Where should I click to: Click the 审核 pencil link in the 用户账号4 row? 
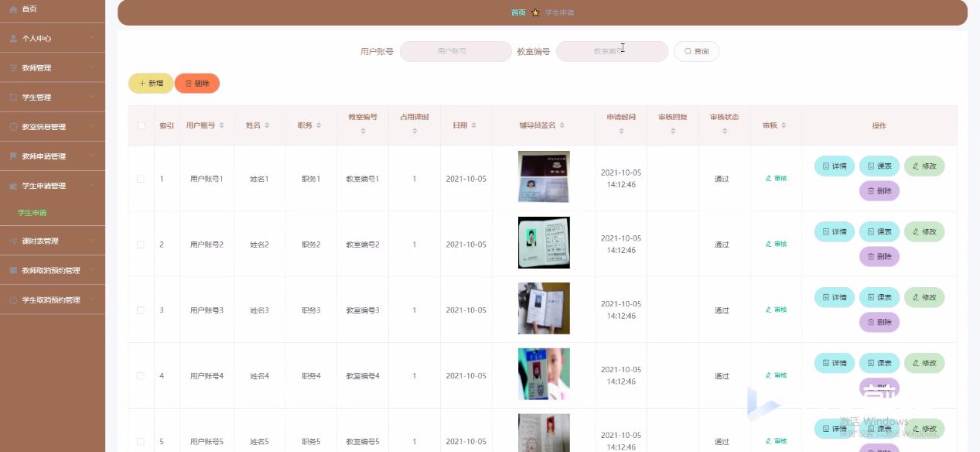[776, 375]
